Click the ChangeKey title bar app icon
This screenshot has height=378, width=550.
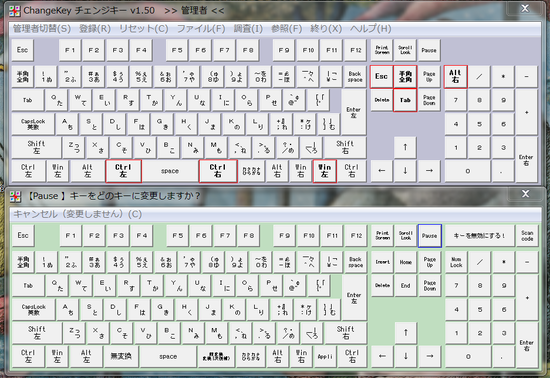15,11
